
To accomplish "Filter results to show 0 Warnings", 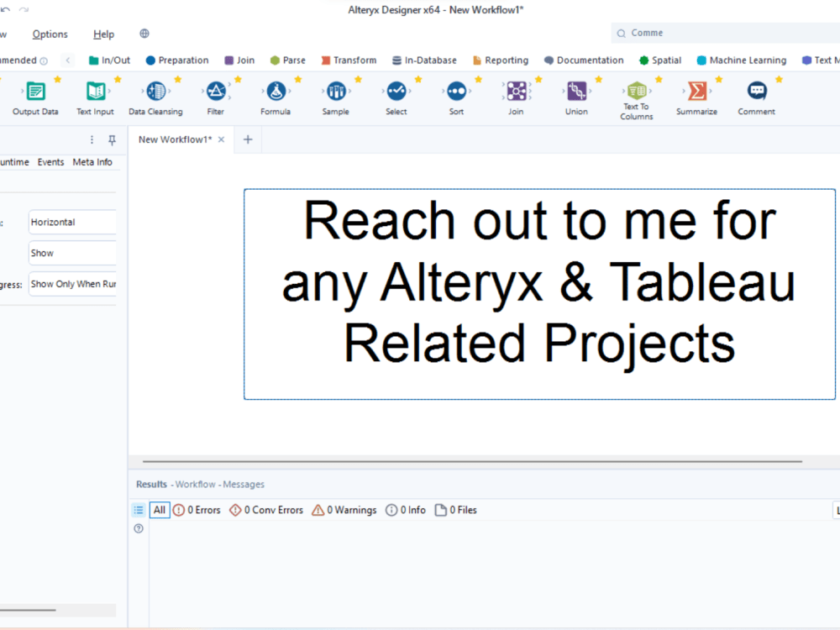I will 349,510.
